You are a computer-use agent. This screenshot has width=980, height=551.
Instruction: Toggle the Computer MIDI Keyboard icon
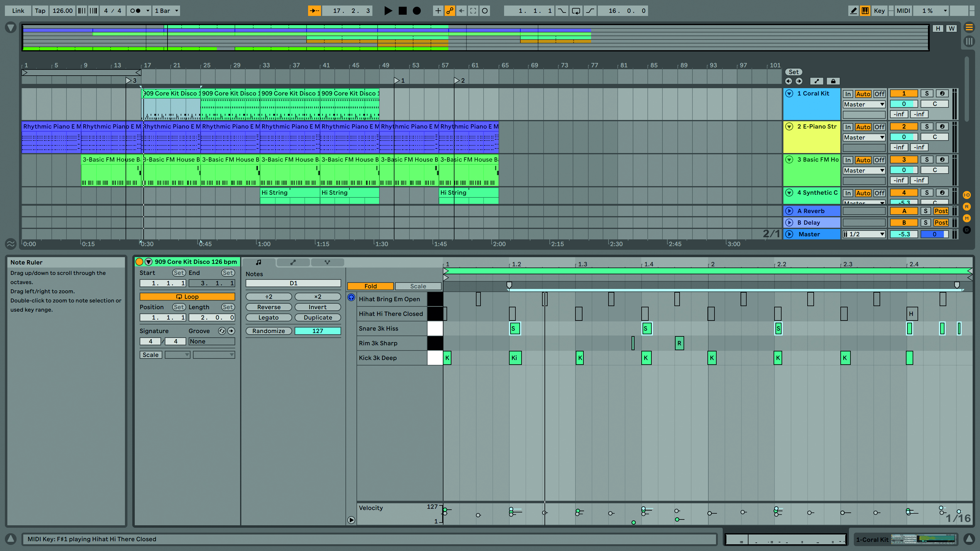coord(865,11)
